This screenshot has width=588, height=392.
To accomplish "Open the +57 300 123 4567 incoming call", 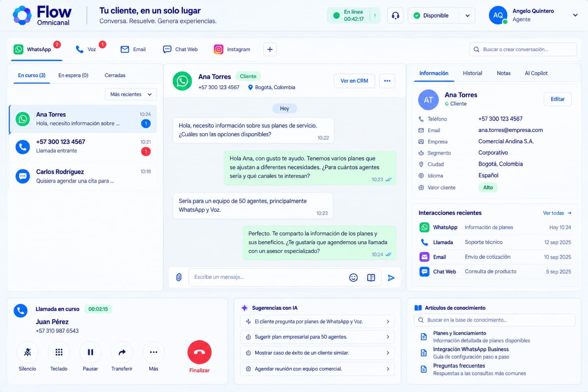I will pyautogui.click(x=83, y=147).
